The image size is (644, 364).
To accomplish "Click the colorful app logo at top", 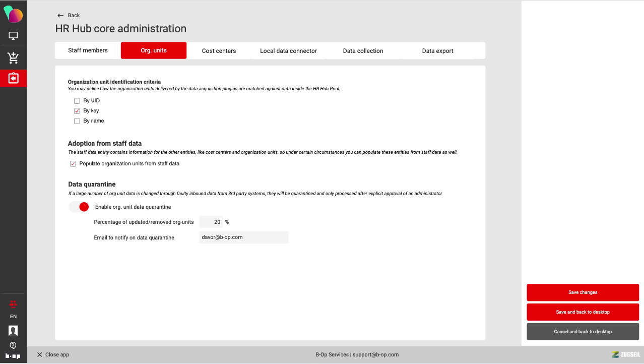I will click(x=13, y=15).
